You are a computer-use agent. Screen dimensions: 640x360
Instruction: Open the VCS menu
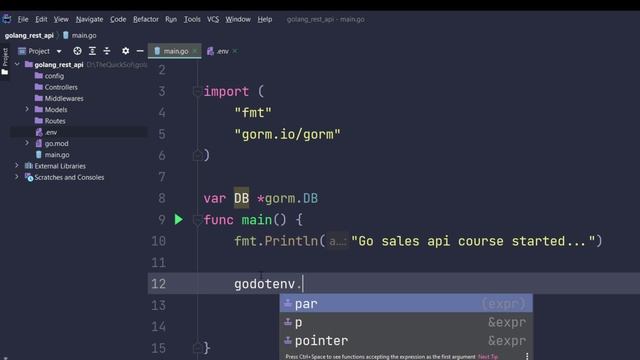213,19
